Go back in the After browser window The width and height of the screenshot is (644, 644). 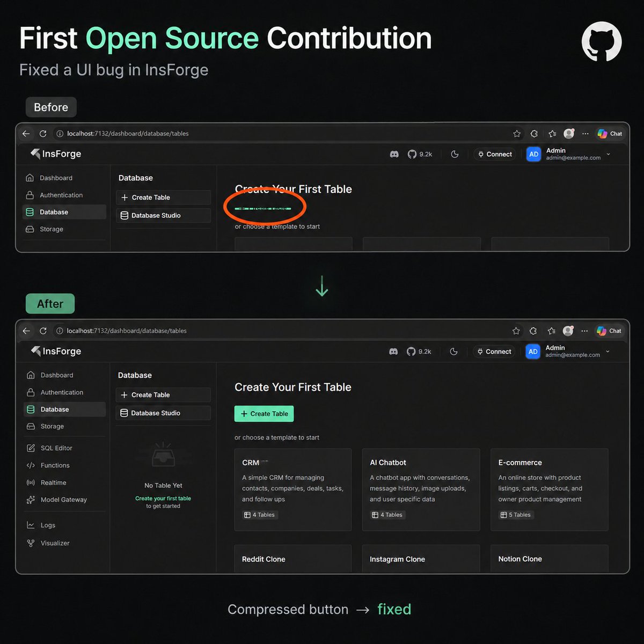click(26, 331)
